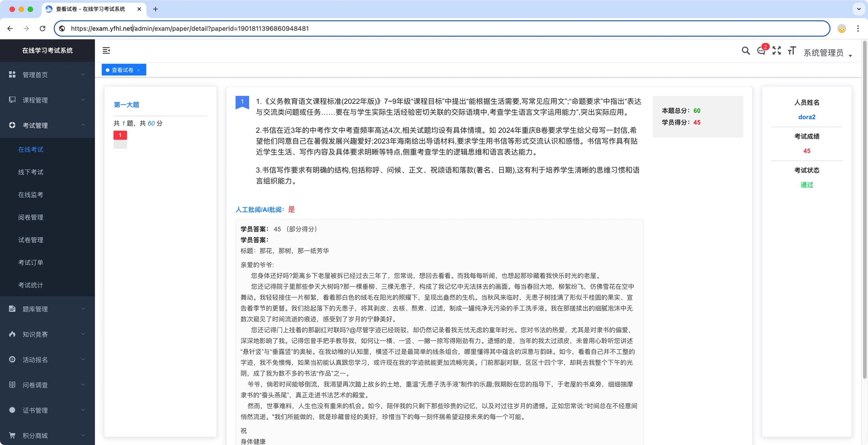Open 线下考试 submenu item
The image size is (868, 445).
[x=47, y=172]
